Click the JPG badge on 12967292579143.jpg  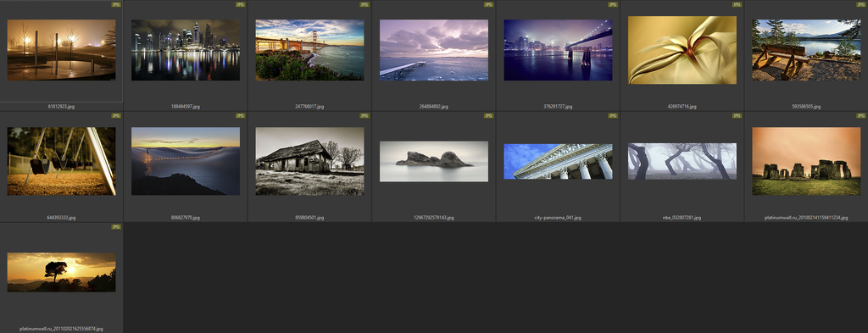tap(488, 115)
